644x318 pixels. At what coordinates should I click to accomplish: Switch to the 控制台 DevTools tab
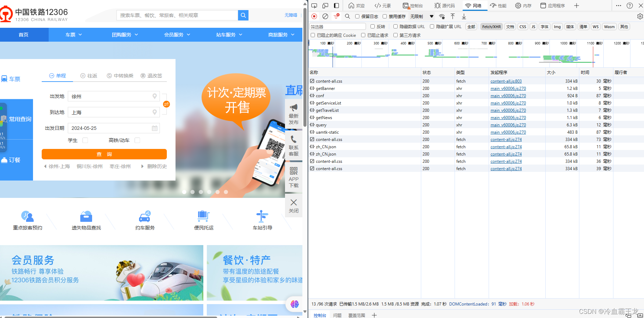[413, 6]
